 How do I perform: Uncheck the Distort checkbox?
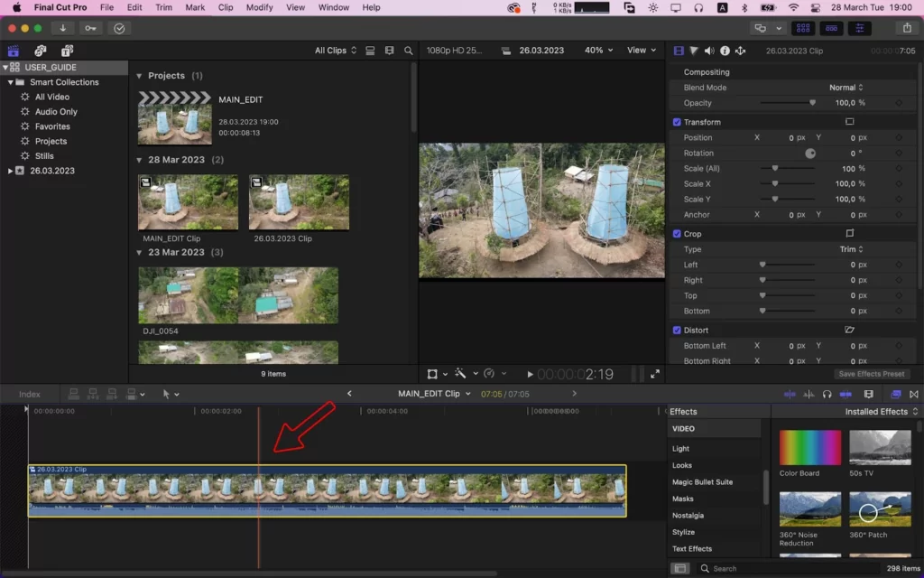[677, 331]
